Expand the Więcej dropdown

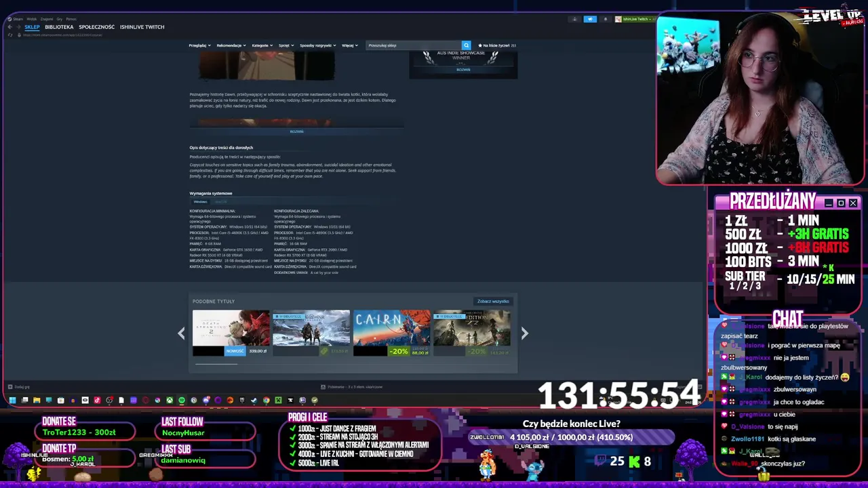[x=349, y=45]
